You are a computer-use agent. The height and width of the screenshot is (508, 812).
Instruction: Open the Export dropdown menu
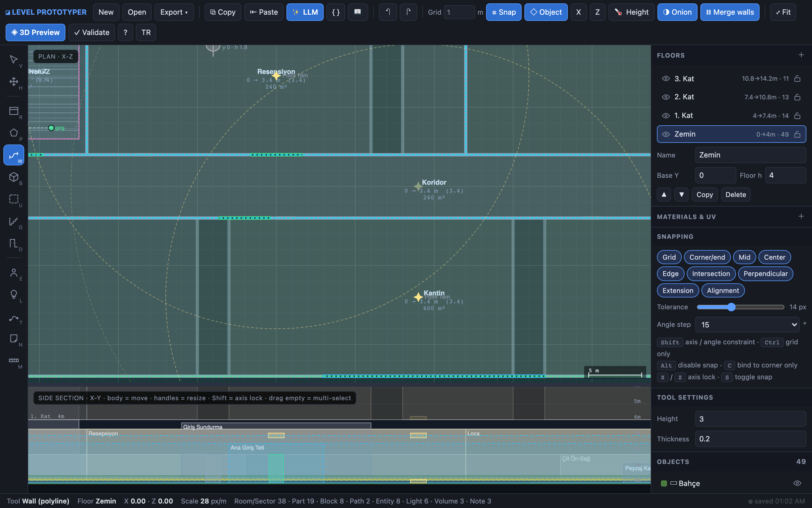click(x=174, y=12)
